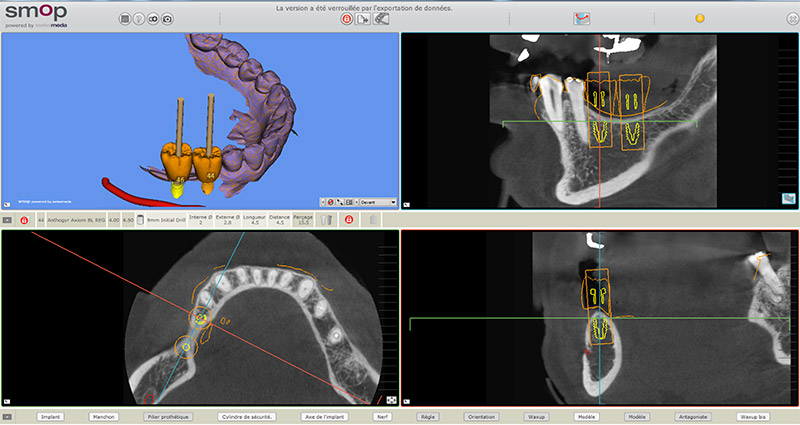Click the Cylindre de sécurité button
The width and height of the screenshot is (800, 425).
[x=246, y=415]
